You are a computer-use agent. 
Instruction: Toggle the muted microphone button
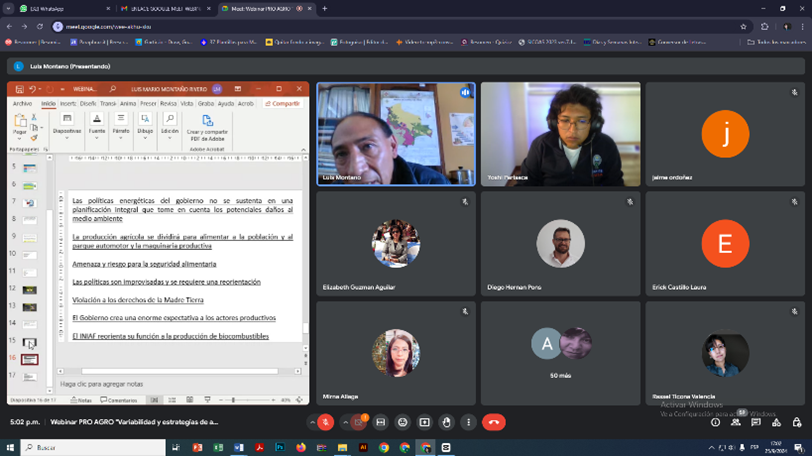tap(326, 422)
